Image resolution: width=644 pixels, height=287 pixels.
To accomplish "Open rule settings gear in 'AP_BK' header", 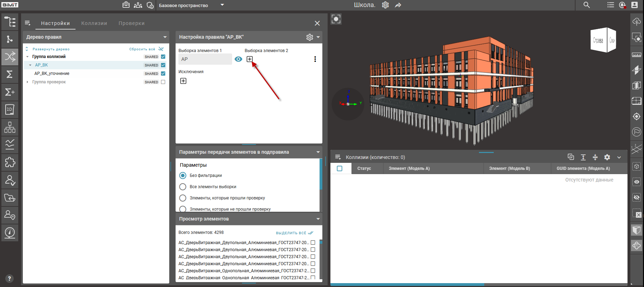I will [309, 37].
